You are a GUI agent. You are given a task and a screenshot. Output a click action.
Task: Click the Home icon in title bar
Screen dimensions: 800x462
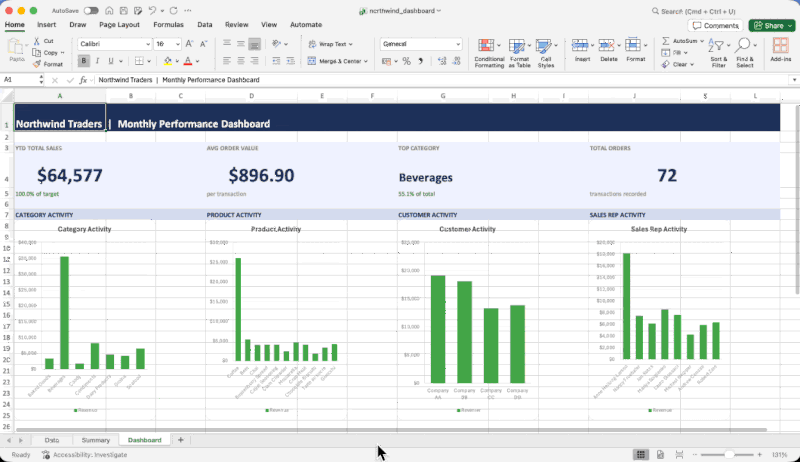click(x=109, y=11)
